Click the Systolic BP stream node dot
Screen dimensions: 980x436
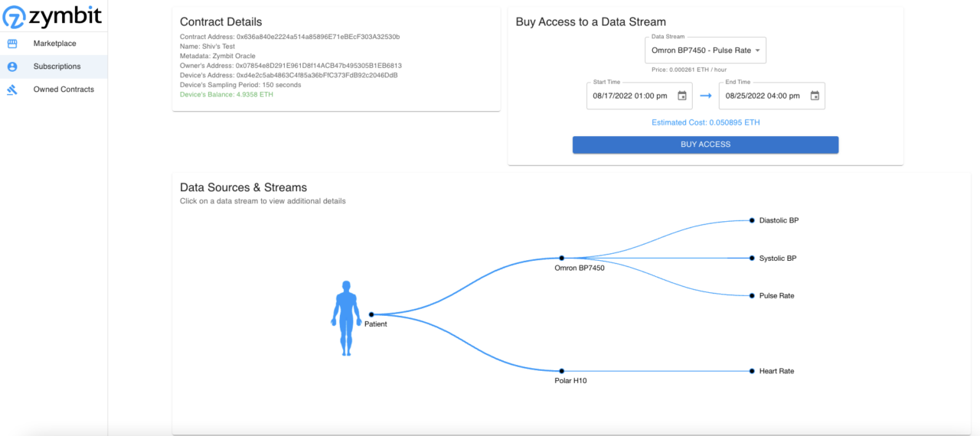(752, 259)
